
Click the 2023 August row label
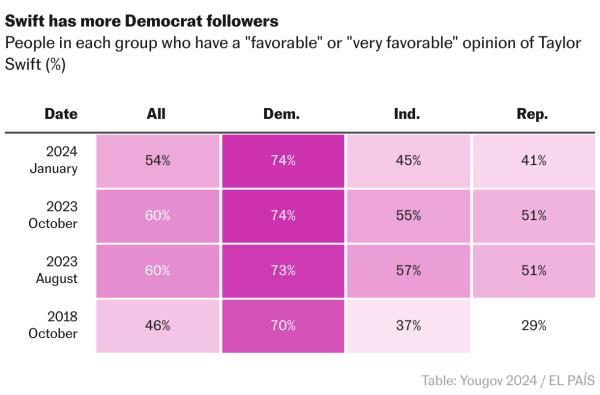click(x=57, y=270)
